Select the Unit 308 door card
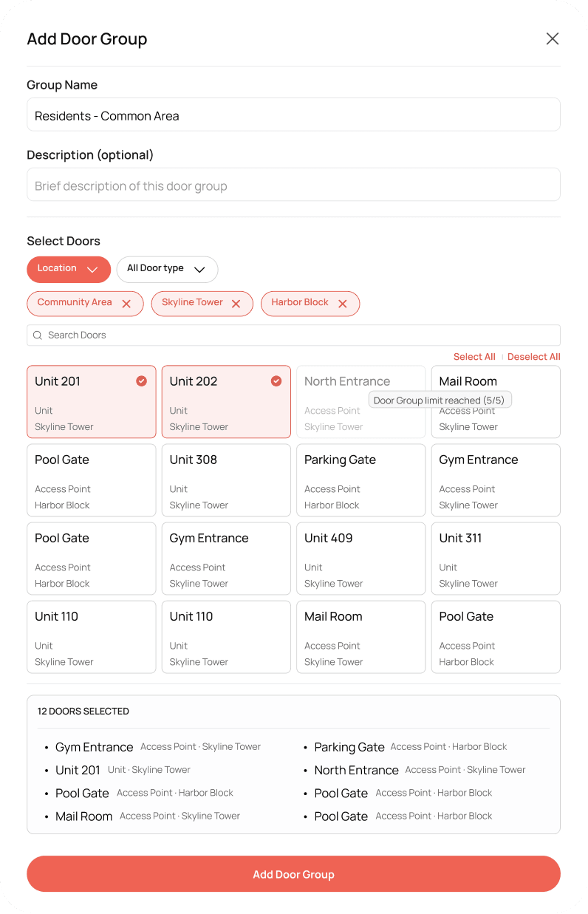 pos(226,480)
